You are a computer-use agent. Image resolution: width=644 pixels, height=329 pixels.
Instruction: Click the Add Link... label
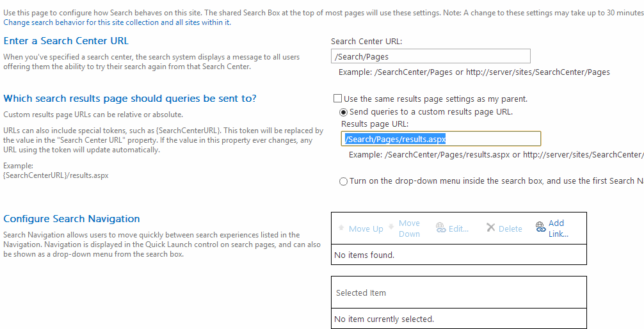coord(558,229)
